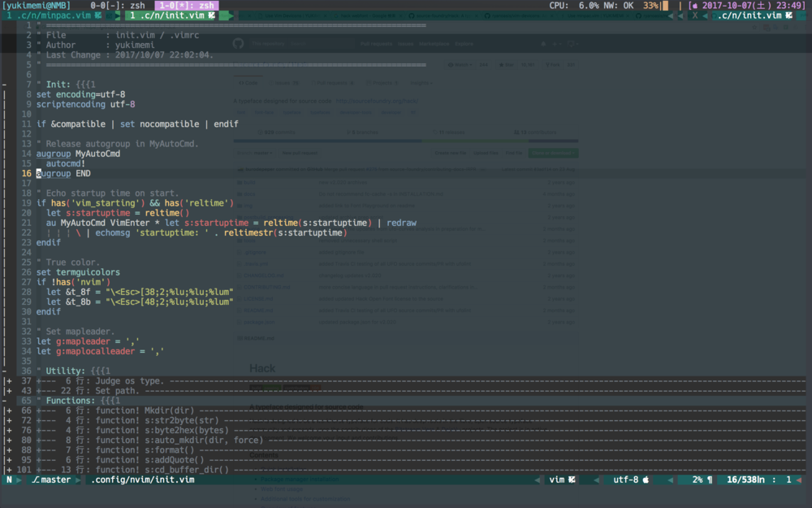Click the git branch icon next to master
Screen dimensions: 812x508
point(34,479)
